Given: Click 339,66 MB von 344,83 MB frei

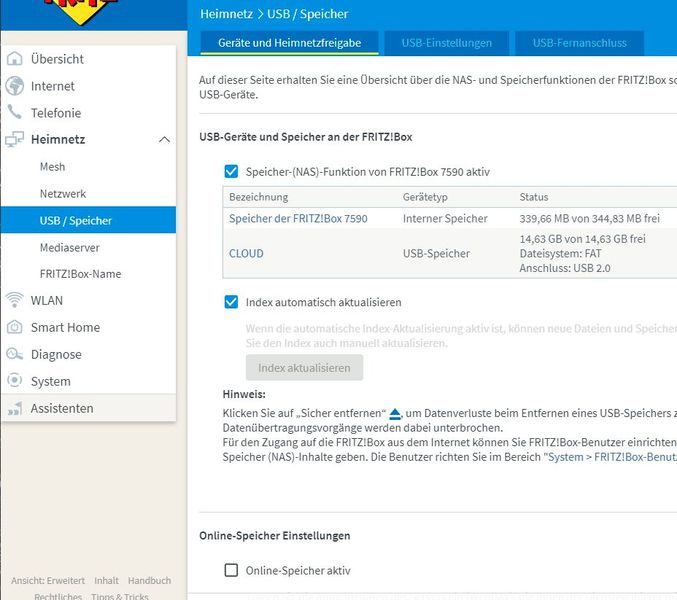Looking at the screenshot, I should click(589, 218).
